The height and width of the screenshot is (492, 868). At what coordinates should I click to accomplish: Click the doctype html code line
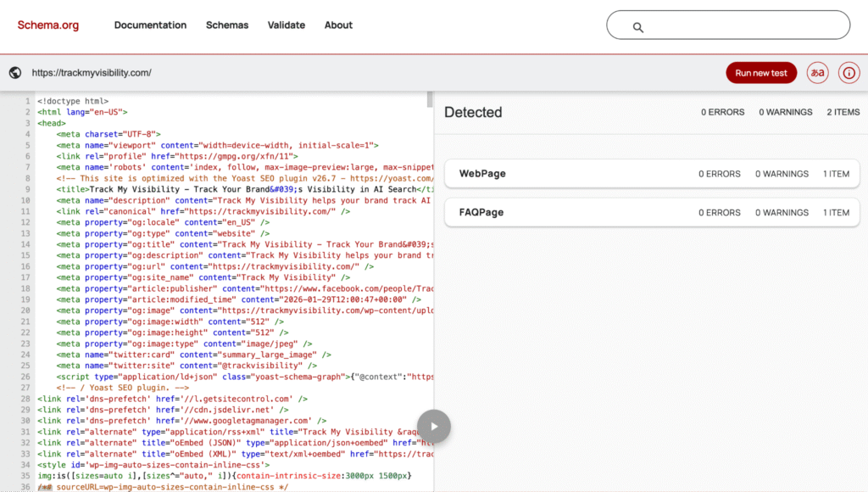pos(73,101)
